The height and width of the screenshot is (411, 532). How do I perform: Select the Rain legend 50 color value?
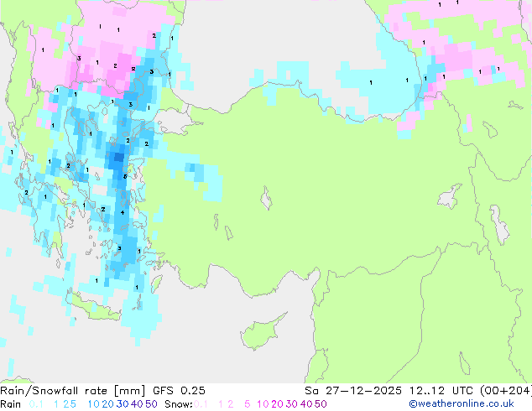[151, 404]
